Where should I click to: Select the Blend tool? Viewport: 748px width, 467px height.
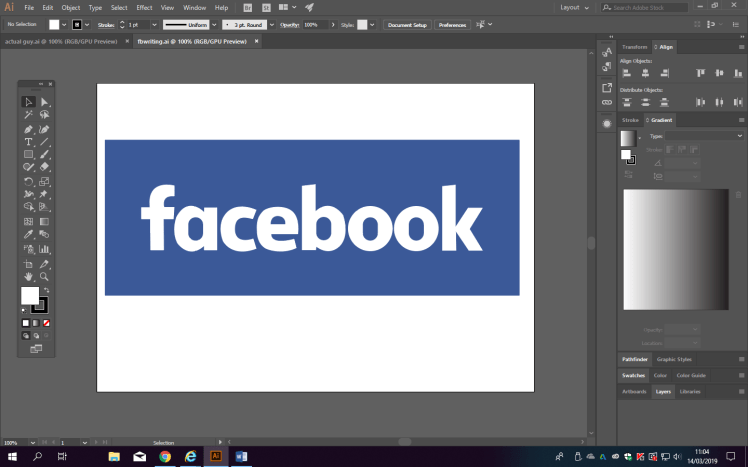(44, 234)
